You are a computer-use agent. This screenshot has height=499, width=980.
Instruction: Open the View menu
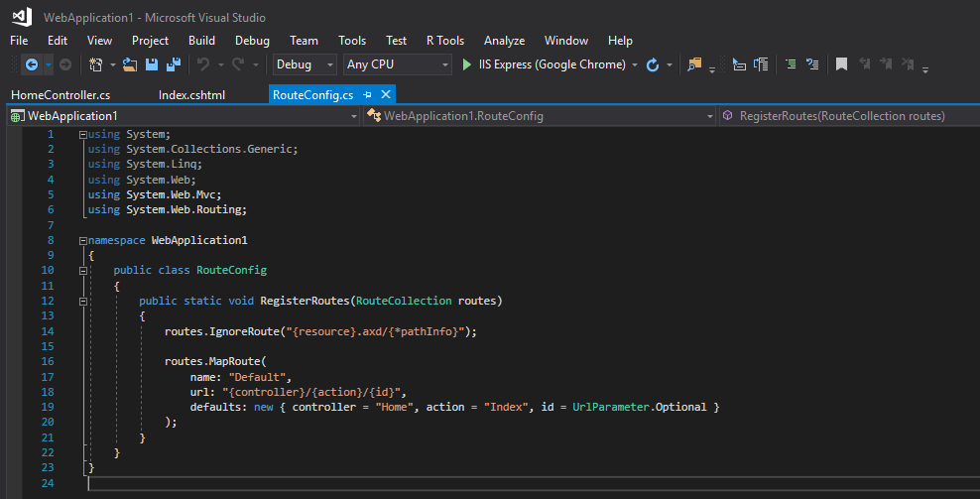pos(99,41)
